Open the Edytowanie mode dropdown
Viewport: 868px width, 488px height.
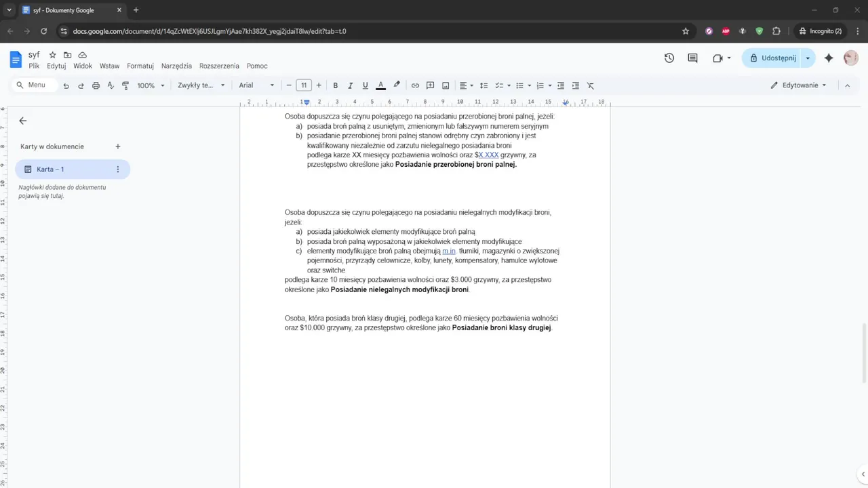(800, 85)
